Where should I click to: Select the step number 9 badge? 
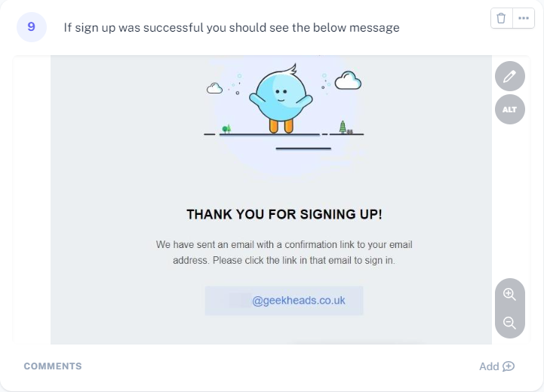tap(31, 27)
